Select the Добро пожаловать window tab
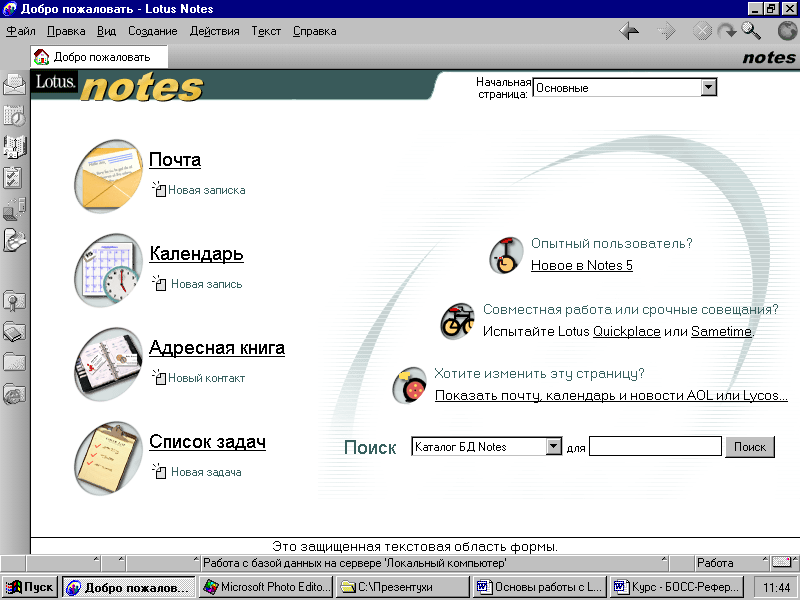The image size is (800, 600). (99, 57)
